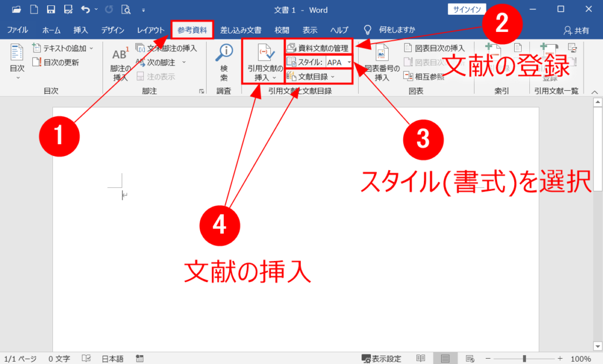Switch to the ホーム tab
Viewport: 603px width, 364px height.
(51, 30)
